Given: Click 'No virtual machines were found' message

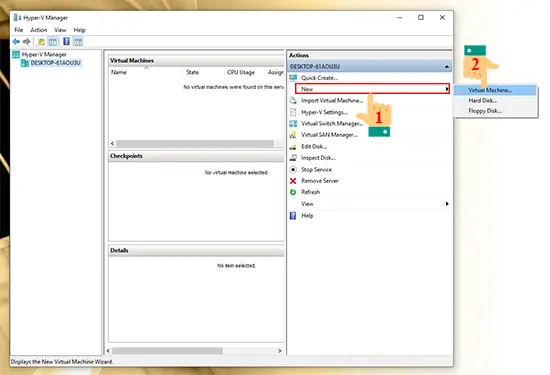Looking at the screenshot, I should click(234, 87).
